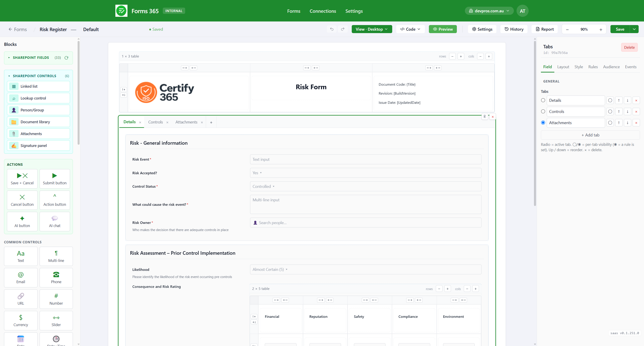The width and height of the screenshot is (644, 346).
Task: Go back to Forms list
Action: 17,29
